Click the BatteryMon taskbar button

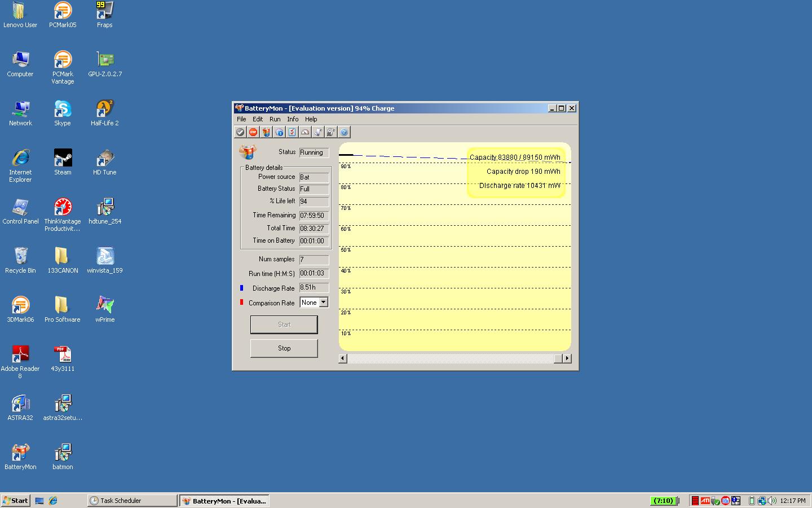(x=224, y=501)
